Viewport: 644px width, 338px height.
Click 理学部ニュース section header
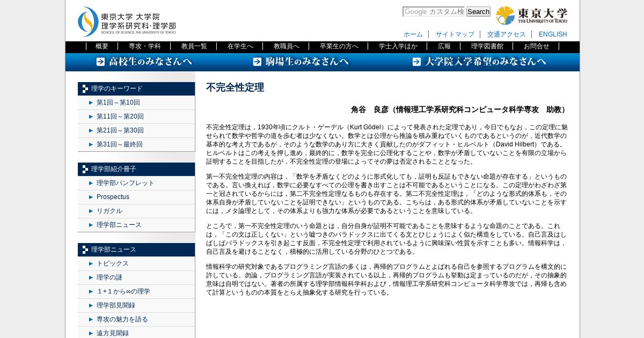(x=136, y=249)
